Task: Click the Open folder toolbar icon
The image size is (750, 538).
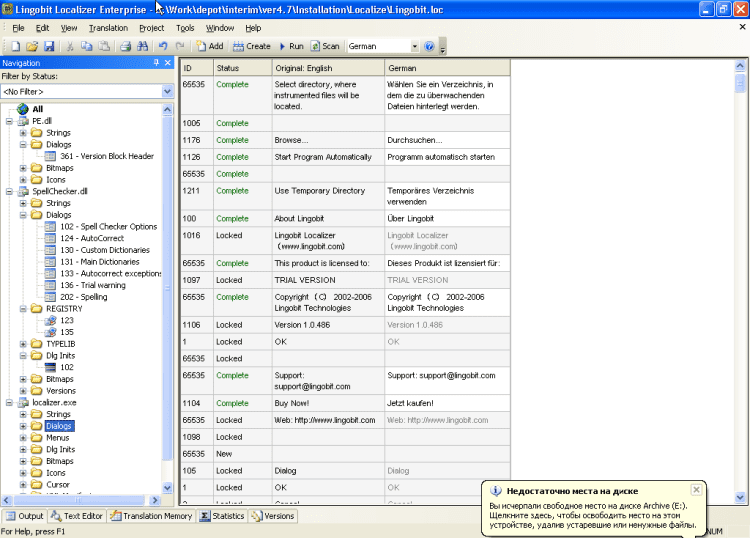Action: (32, 46)
